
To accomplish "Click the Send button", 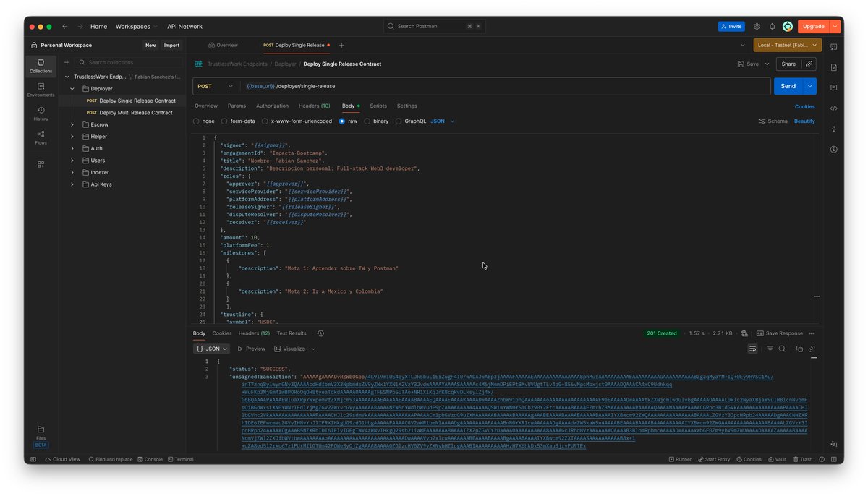I will coord(788,86).
